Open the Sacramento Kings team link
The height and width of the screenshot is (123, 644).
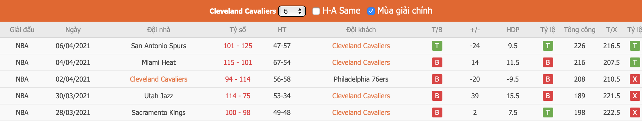tap(159, 112)
